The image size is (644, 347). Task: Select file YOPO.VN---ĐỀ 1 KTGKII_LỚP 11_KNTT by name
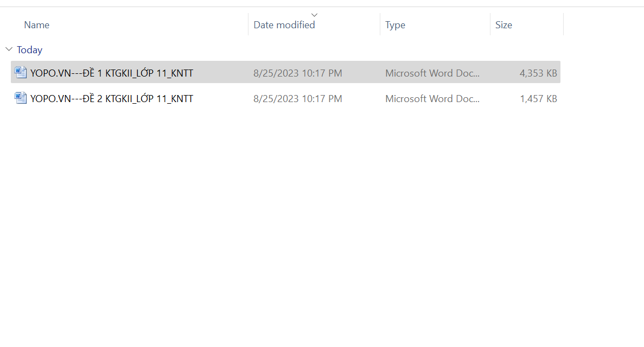[x=112, y=73]
